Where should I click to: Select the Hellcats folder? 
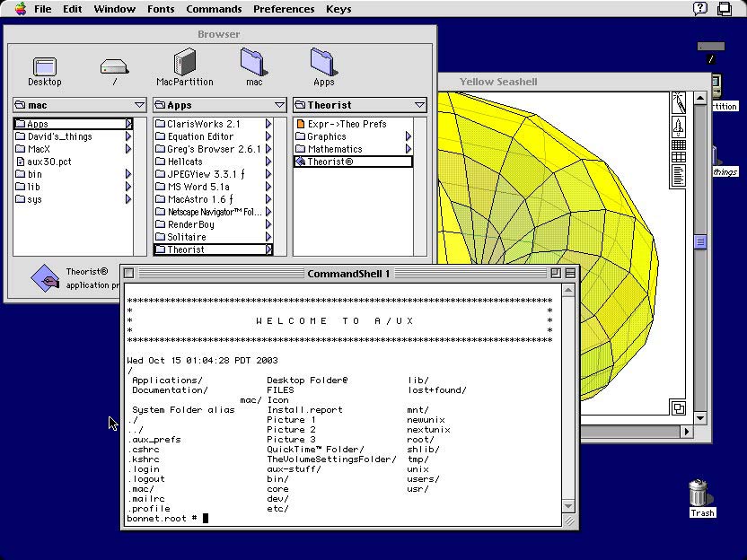pyautogui.click(x=180, y=162)
